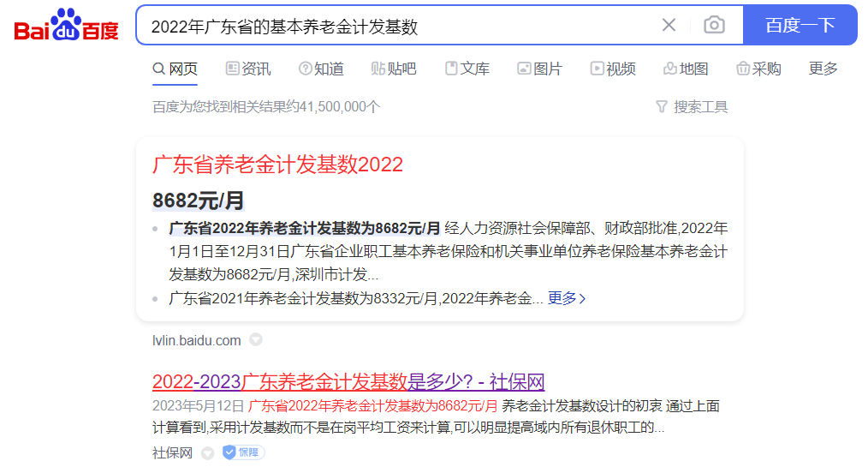Click the 保障 shield badge

click(244, 452)
